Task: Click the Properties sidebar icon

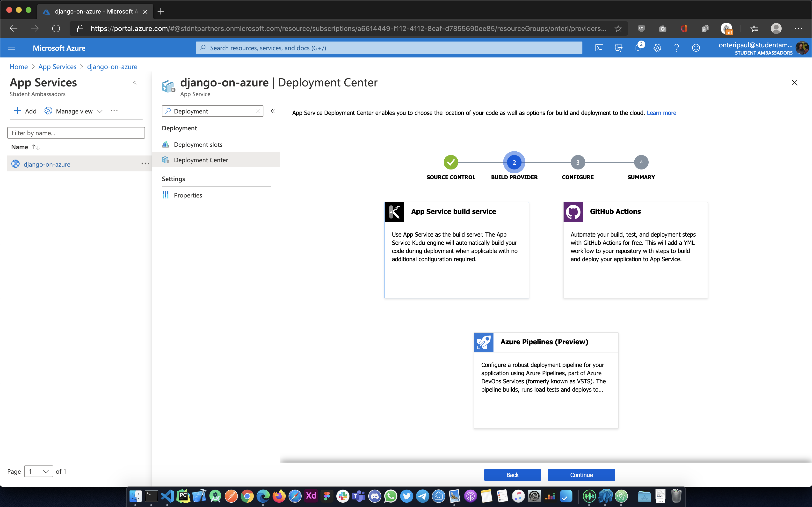Action: click(x=166, y=195)
